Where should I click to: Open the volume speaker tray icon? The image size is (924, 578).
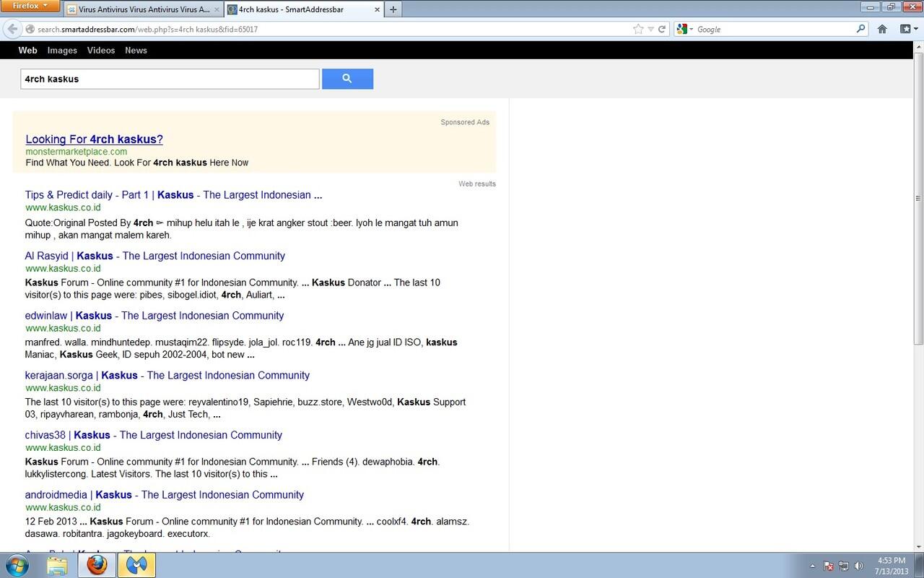858,566
